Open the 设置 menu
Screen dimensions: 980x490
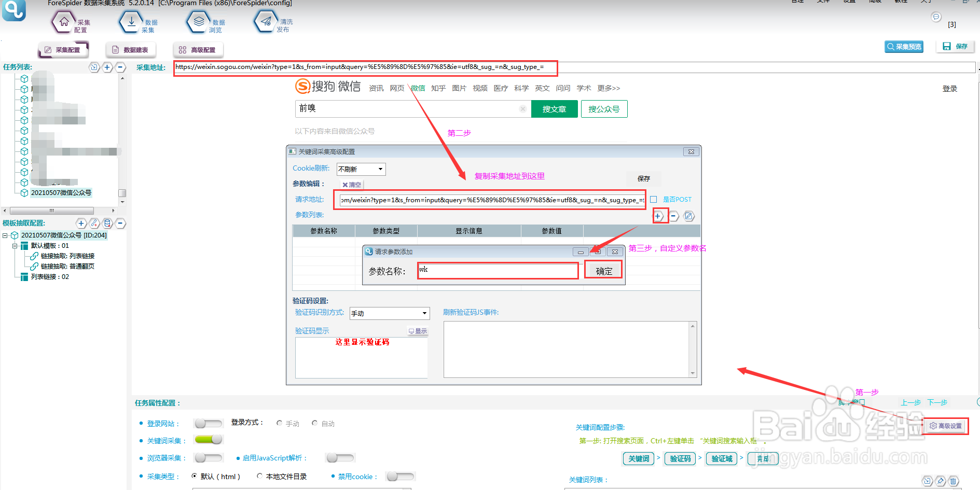pyautogui.click(x=849, y=2)
